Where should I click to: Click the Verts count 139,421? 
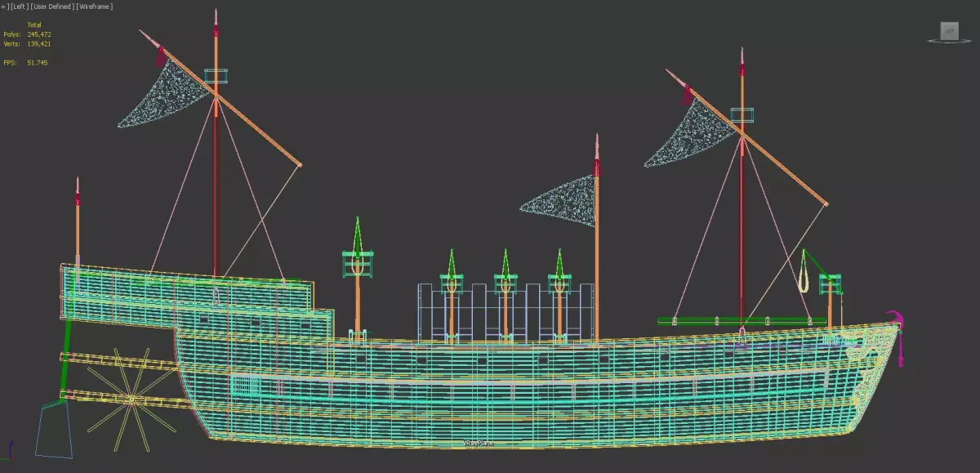pyautogui.click(x=39, y=44)
